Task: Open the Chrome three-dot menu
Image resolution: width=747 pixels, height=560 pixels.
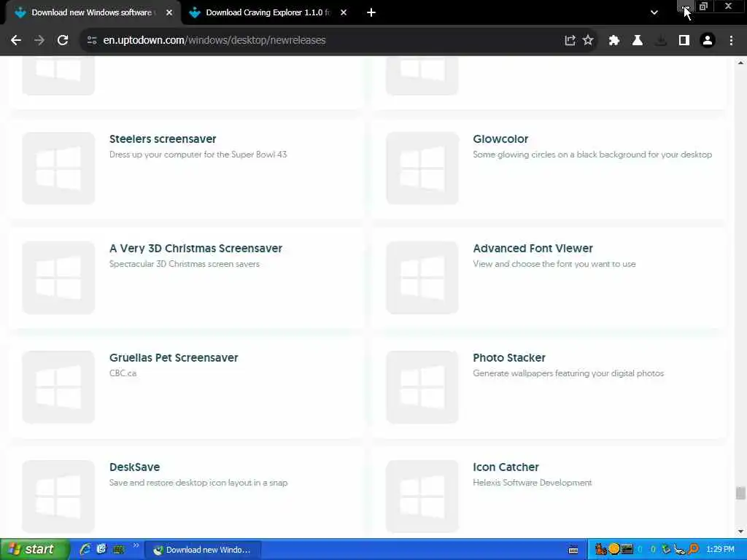Action: pyautogui.click(x=731, y=41)
